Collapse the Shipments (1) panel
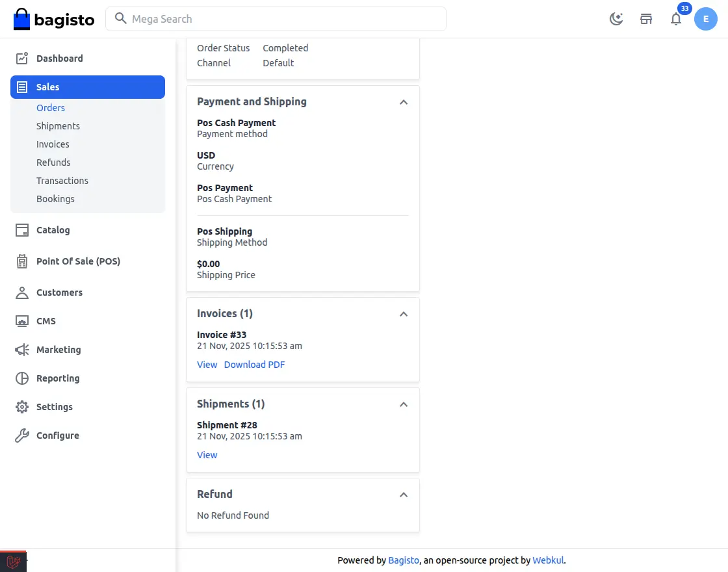 tap(404, 404)
